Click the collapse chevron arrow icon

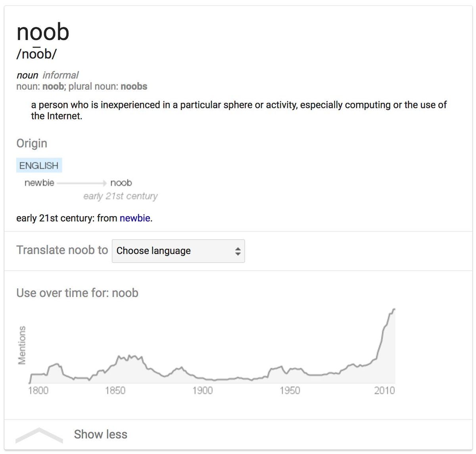[x=39, y=435]
